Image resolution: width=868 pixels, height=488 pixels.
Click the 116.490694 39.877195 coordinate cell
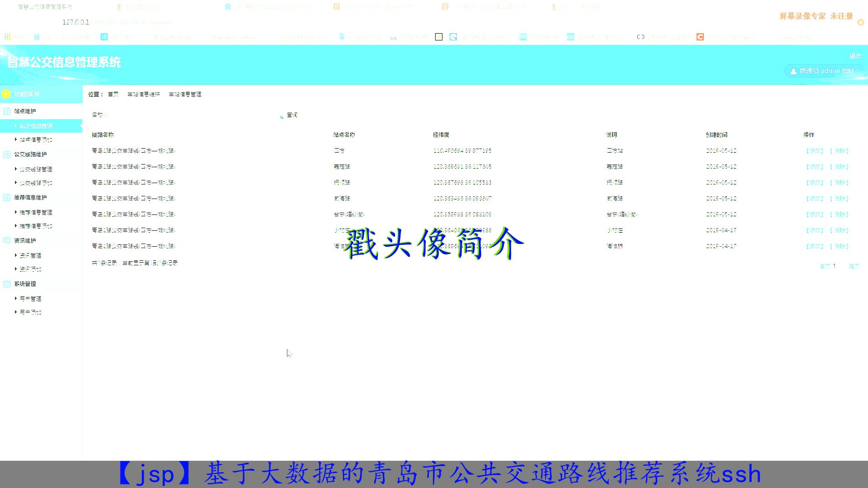[x=462, y=151]
